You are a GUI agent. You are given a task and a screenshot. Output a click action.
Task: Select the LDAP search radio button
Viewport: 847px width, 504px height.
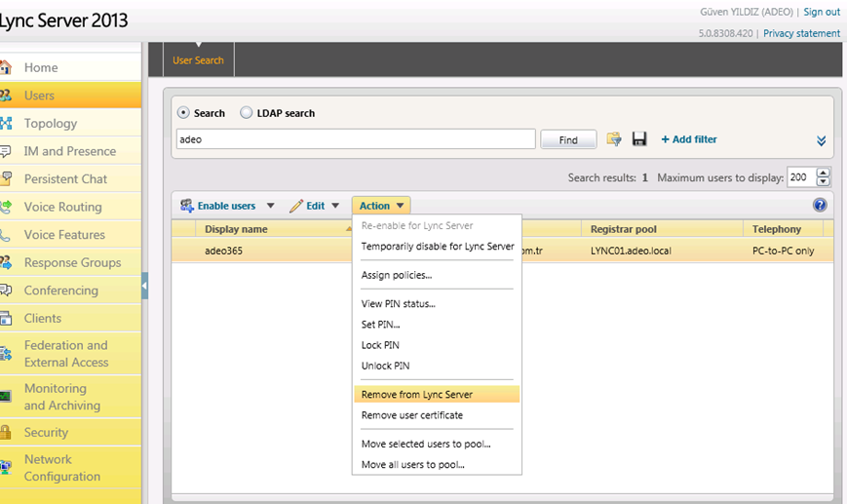pyautogui.click(x=246, y=113)
